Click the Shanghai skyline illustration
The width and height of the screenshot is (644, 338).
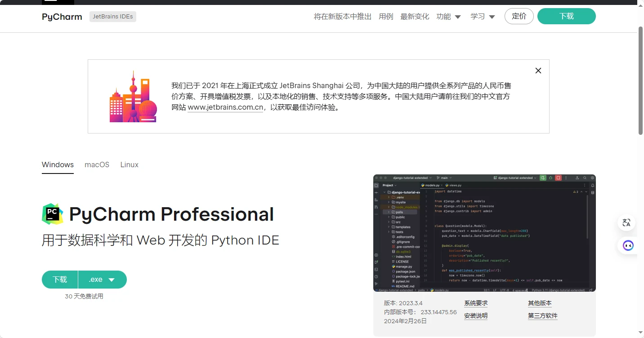pyautogui.click(x=133, y=96)
